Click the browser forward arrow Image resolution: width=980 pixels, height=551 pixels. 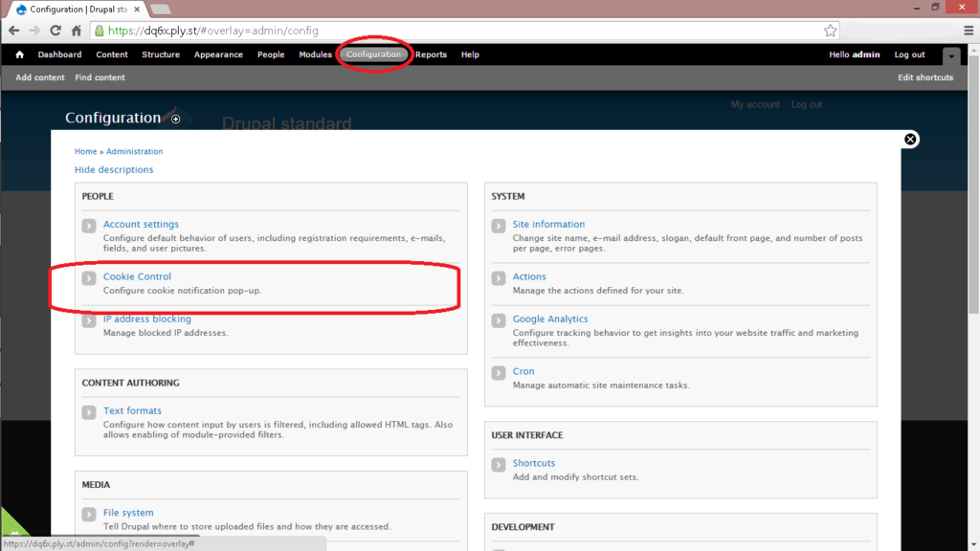[x=34, y=31]
